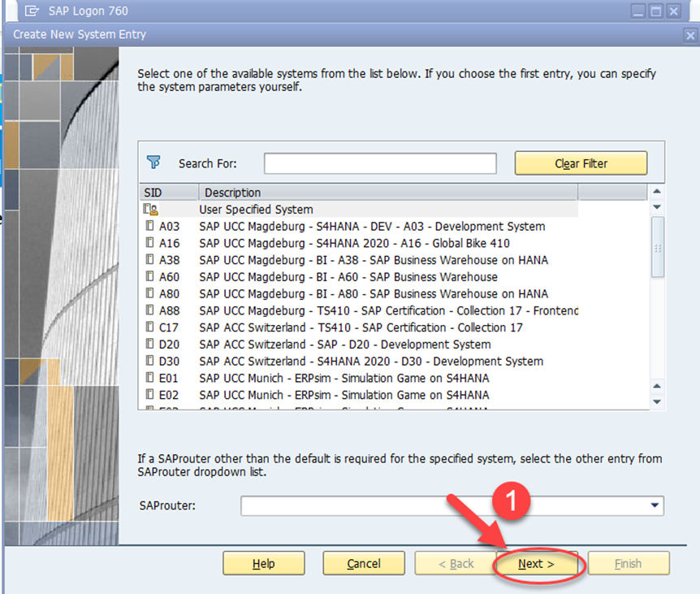Click the E01 system entry icon

point(150,377)
